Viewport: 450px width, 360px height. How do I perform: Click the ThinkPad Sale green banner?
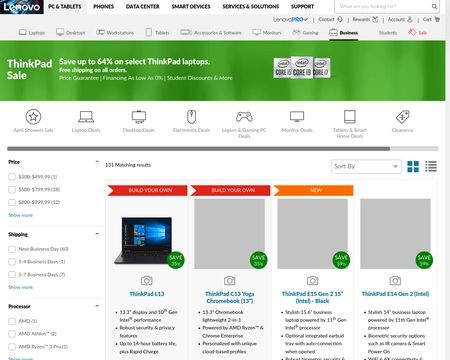coord(223,70)
